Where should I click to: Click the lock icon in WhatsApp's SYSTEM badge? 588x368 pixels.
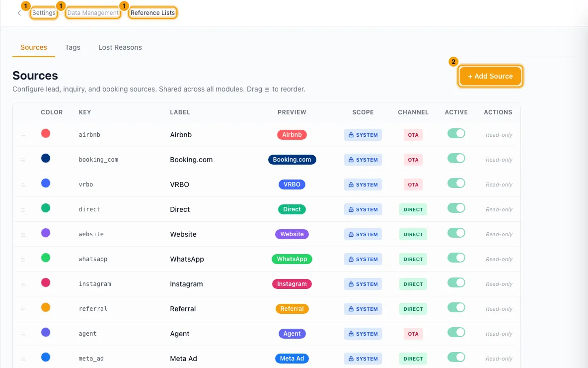pos(351,259)
